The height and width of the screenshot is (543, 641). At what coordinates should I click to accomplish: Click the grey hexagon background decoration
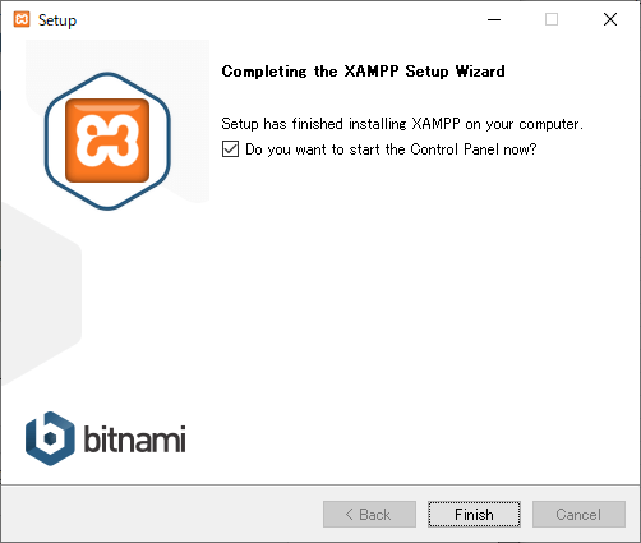[x=41, y=294]
